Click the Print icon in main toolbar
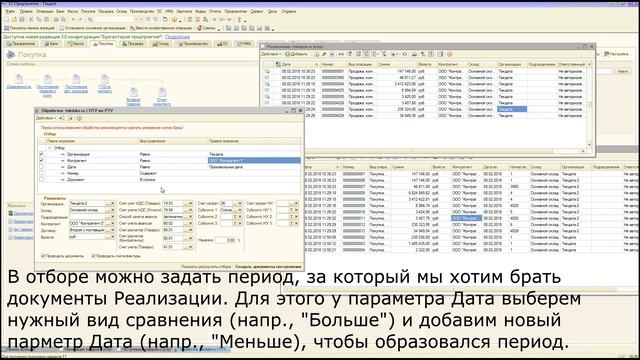This screenshot has height=360, width=640. (56, 19)
